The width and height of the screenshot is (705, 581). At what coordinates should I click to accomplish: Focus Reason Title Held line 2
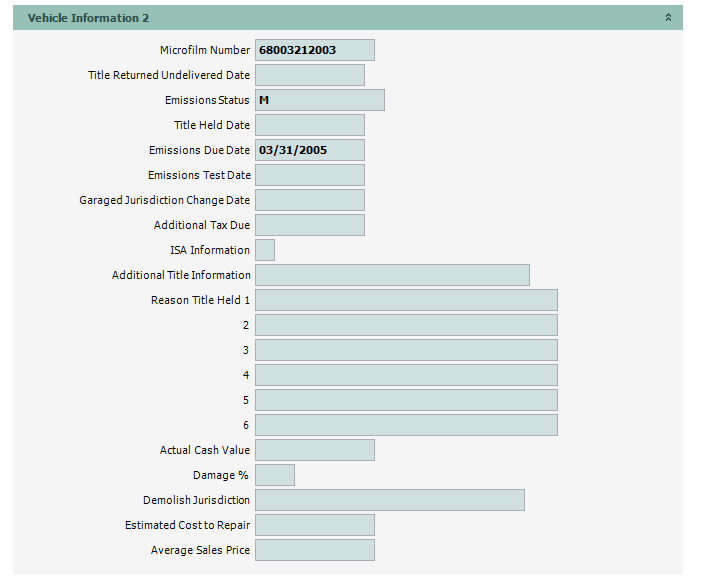[x=406, y=325]
